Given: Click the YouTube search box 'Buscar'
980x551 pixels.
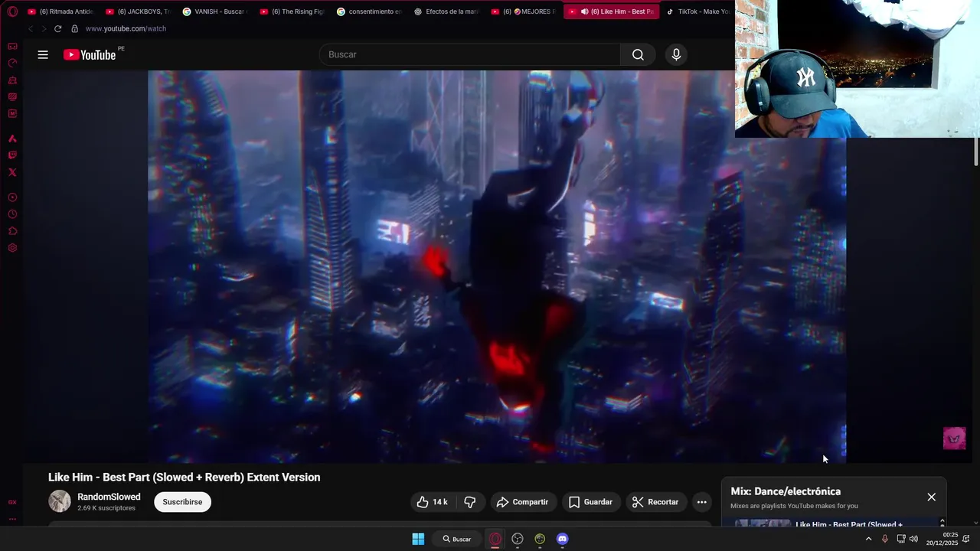Looking at the screenshot, I should 470,54.
